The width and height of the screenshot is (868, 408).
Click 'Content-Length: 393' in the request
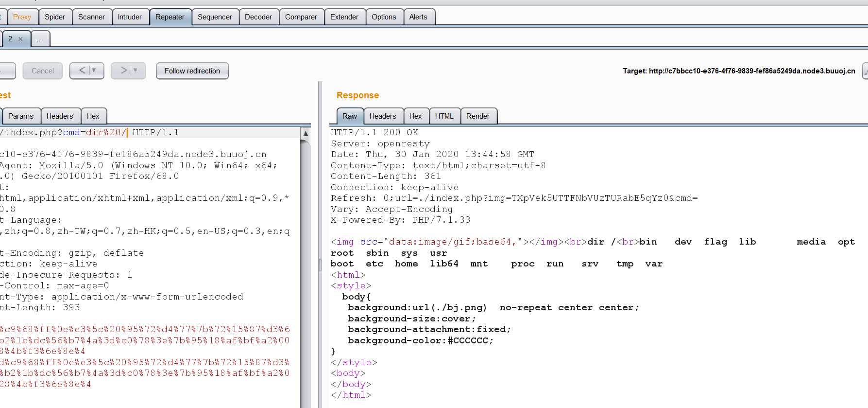pos(40,307)
